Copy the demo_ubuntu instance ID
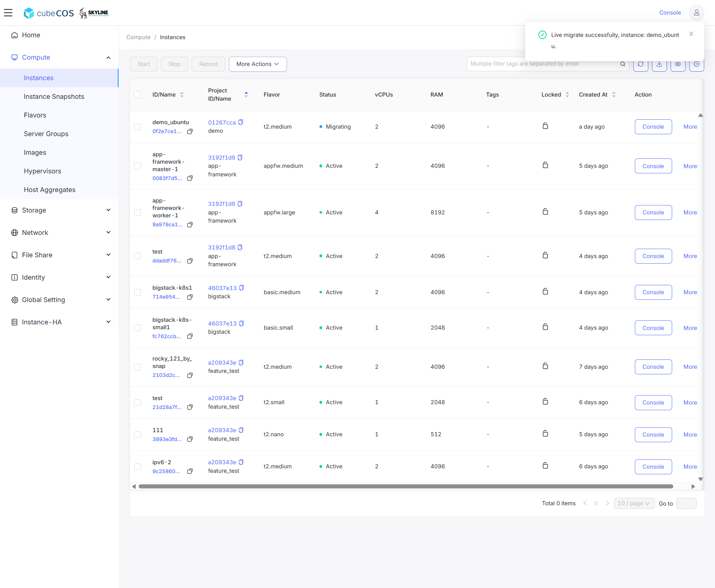715x588 pixels. [x=190, y=131]
